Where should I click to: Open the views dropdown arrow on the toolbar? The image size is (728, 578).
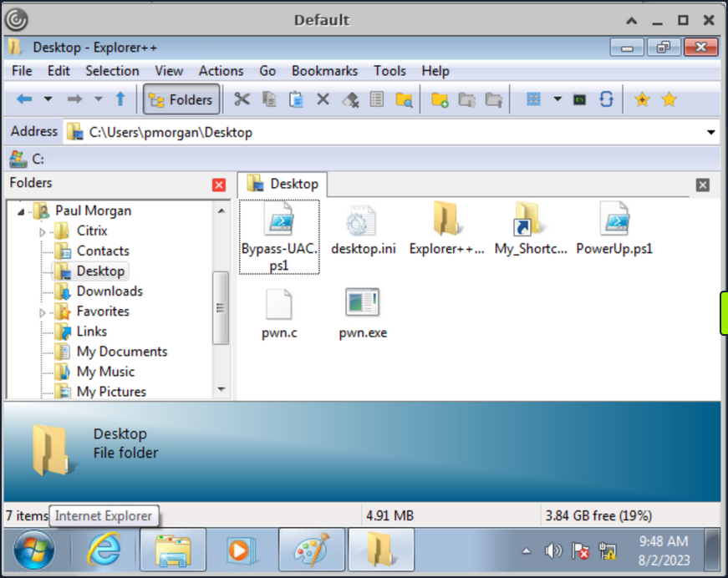557,99
